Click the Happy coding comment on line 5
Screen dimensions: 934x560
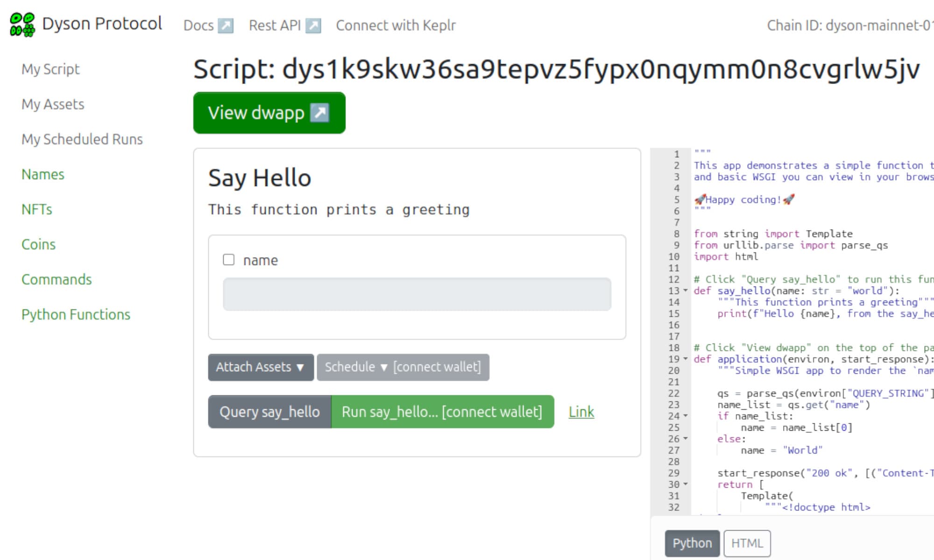point(744,200)
